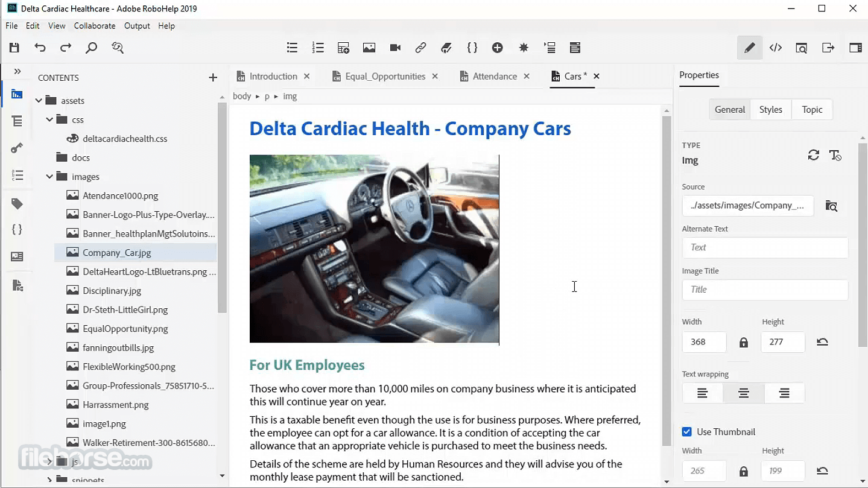
Task: Insert an image using toolbar icon
Action: click(x=369, y=48)
